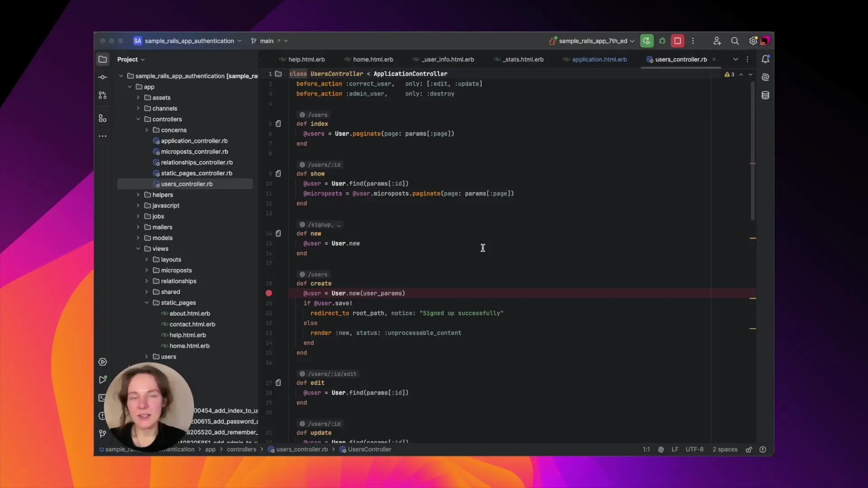Expand the assets folder
Viewport: 868px width, 488px height.
[x=138, y=98]
